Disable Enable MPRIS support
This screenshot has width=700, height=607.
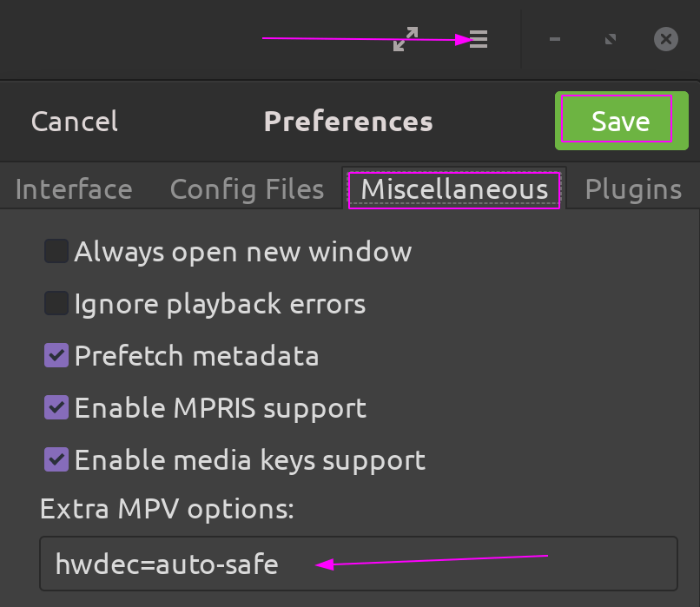click(56, 407)
